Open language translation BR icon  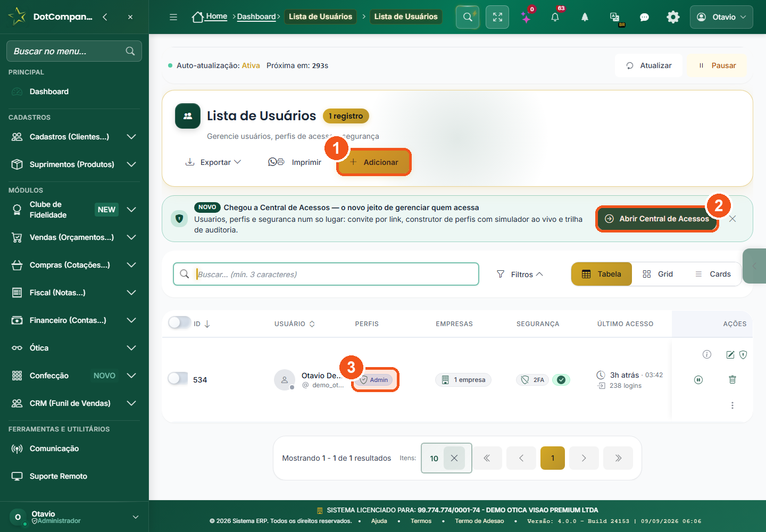615,18
